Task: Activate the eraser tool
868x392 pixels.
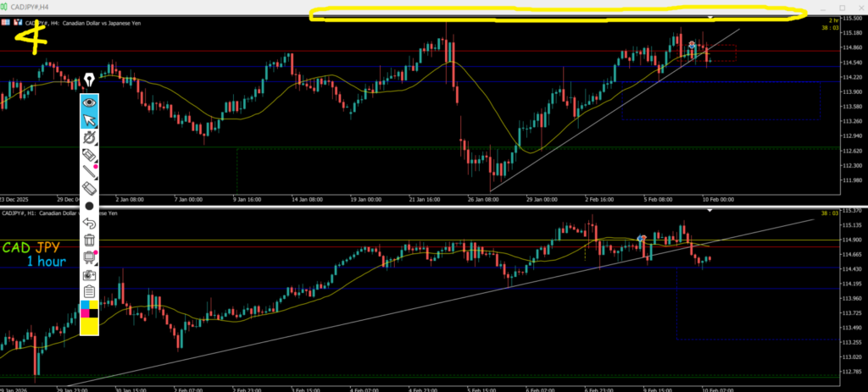Action: (89, 189)
